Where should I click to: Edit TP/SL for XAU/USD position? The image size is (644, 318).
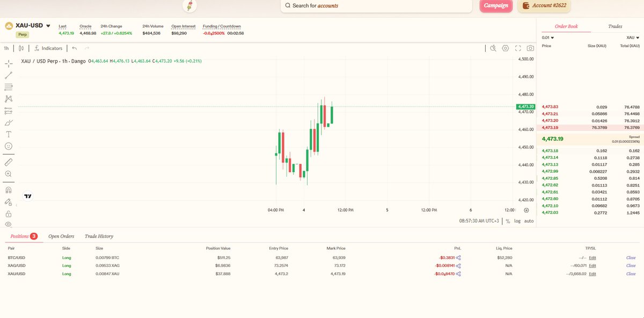[592, 274]
